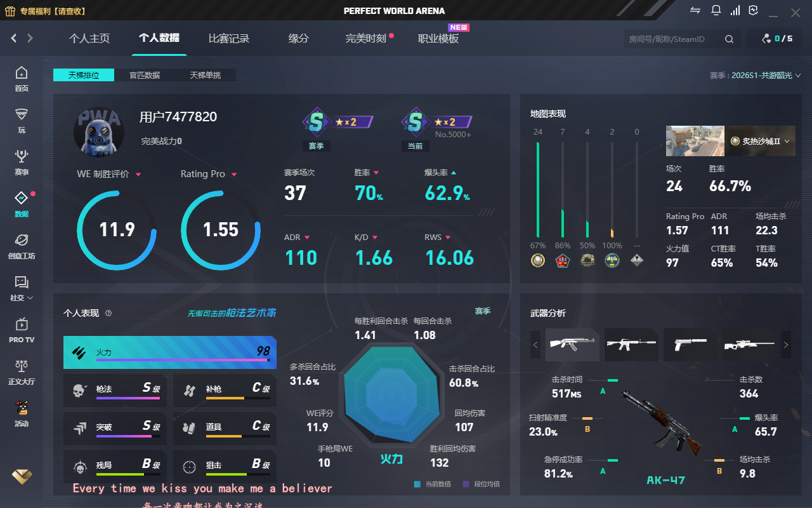Select the grey map icon under -- bar
This screenshot has width=812, height=508.
636,260
